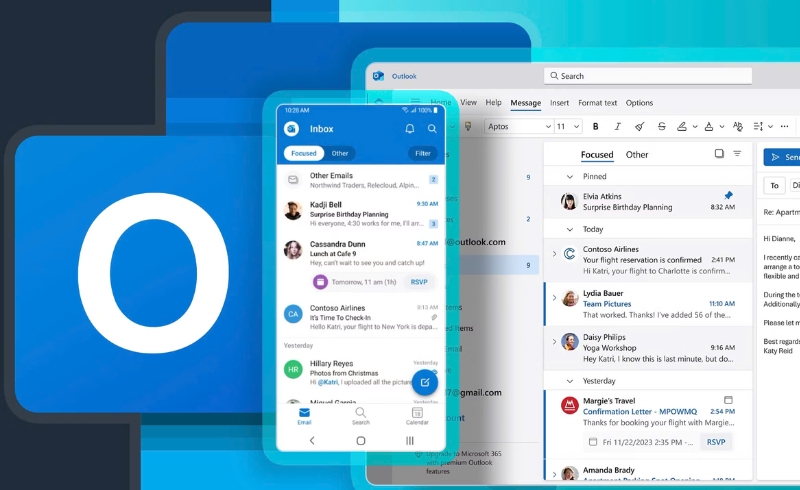Click the text highlight pen icon
This screenshot has width=800, height=490.
coord(682,127)
